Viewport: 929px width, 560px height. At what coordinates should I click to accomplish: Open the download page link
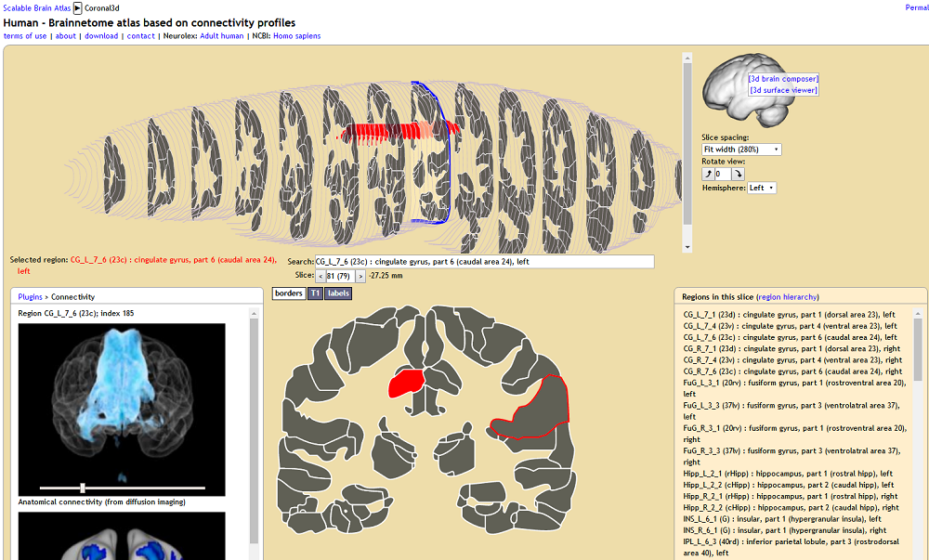(101, 36)
